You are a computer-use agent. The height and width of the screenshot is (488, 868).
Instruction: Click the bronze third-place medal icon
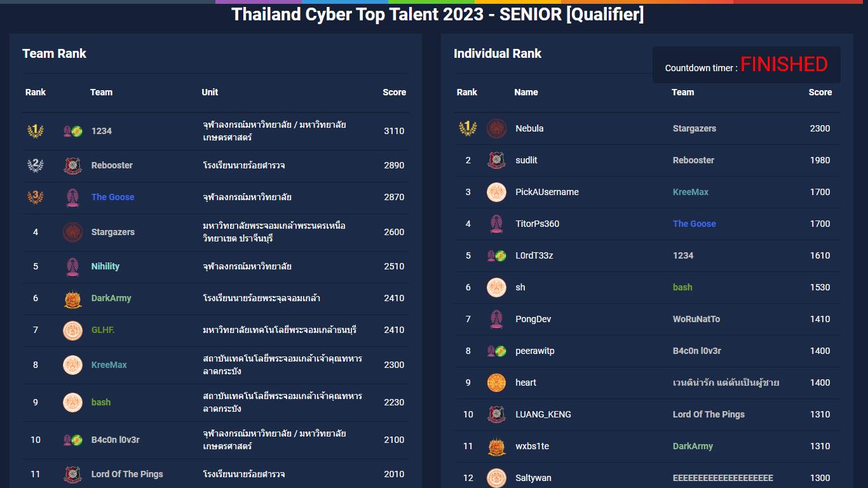pyautogui.click(x=36, y=197)
